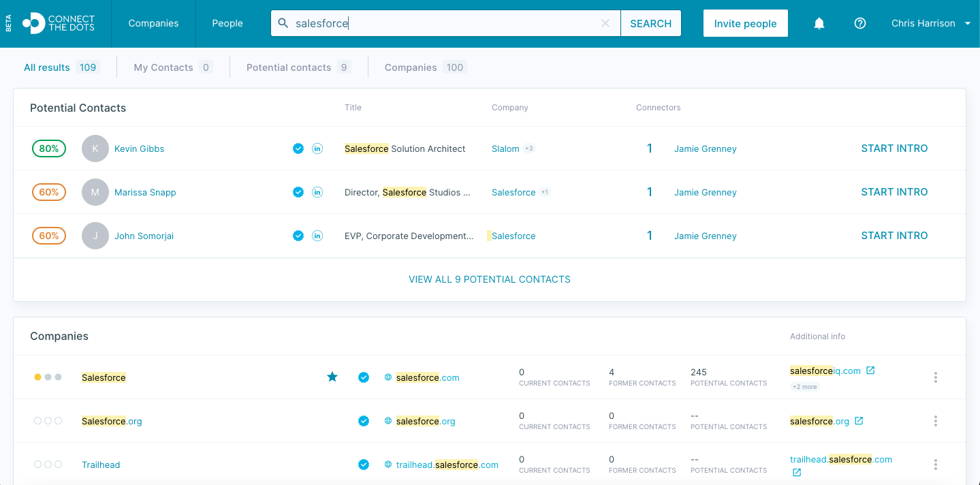
Task: Click Invite people button
Action: coord(746,23)
